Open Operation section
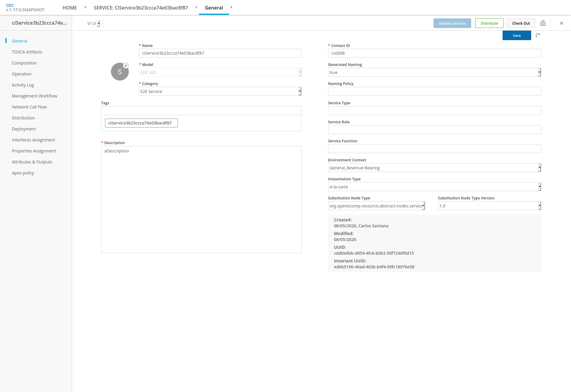This screenshot has width=571, height=392. [22, 74]
